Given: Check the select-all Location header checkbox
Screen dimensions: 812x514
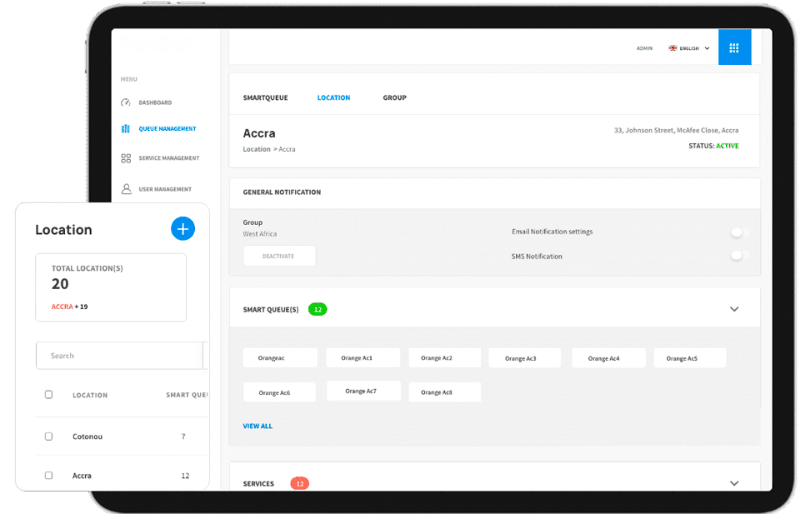Looking at the screenshot, I should coord(49,394).
